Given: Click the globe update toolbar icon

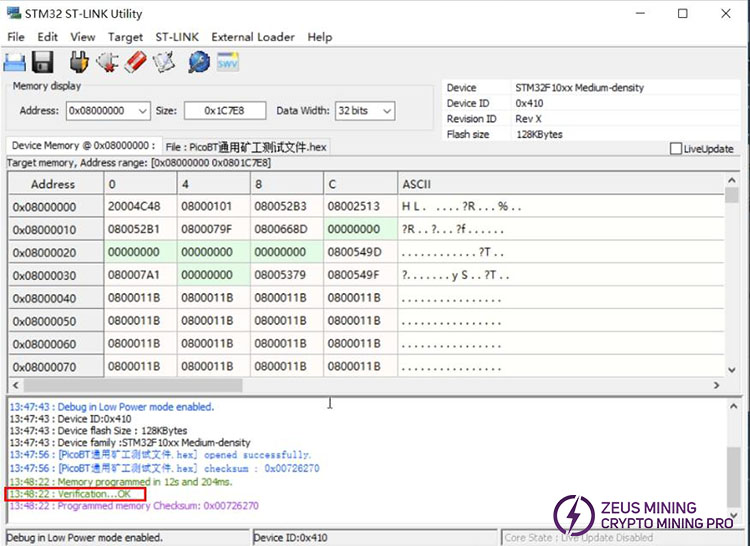Looking at the screenshot, I should [x=198, y=63].
